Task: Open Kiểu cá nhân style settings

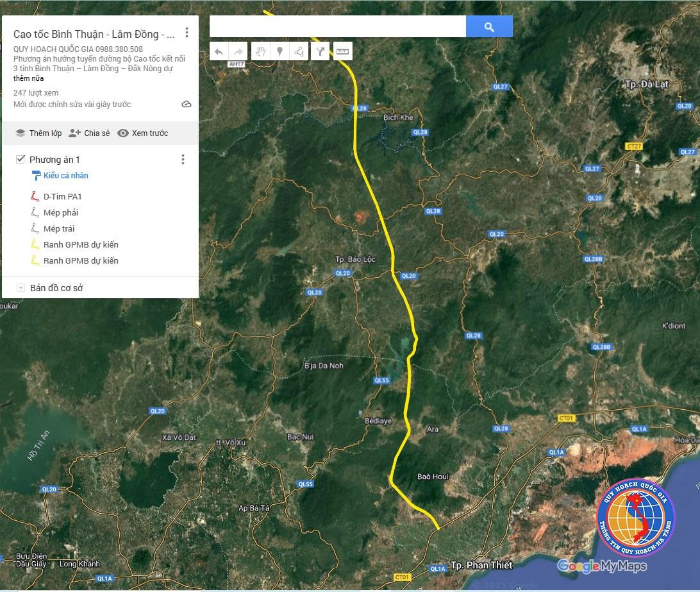Action: pos(65,176)
